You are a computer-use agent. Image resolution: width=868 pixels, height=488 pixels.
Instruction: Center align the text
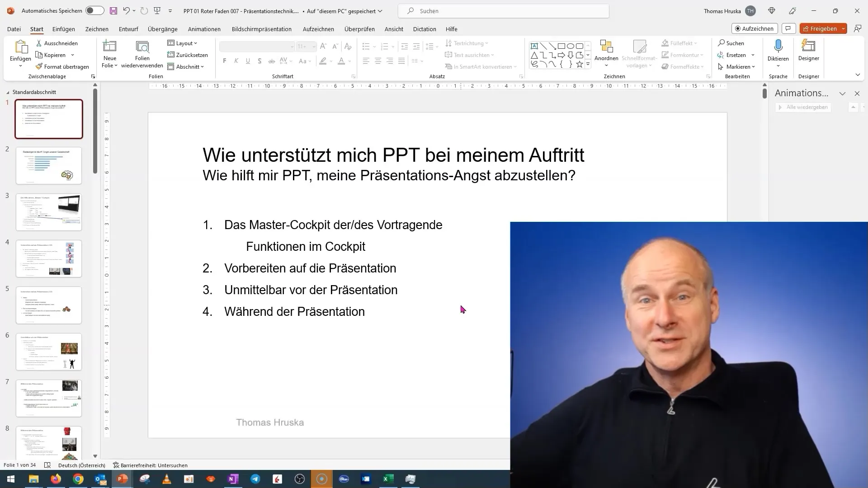(x=378, y=61)
